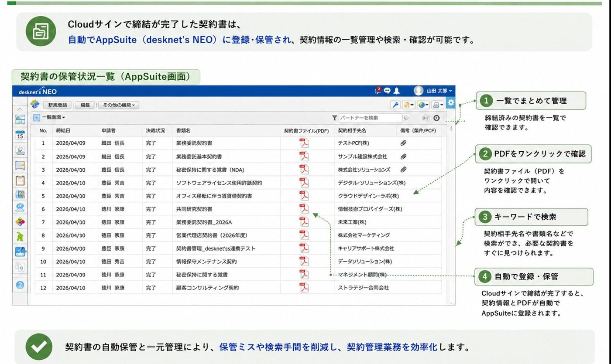Click the 書類名 column header
611x364 pixels.
click(x=183, y=130)
